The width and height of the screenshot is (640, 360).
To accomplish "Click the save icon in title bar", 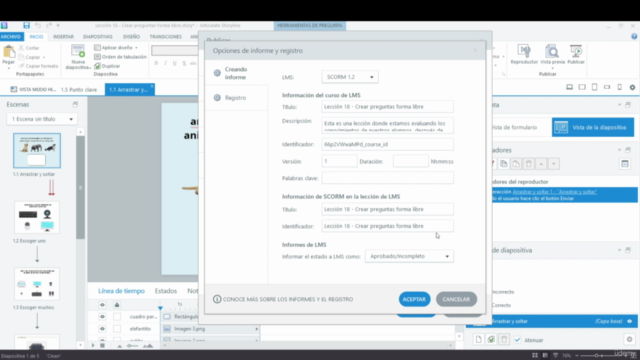I will (27, 25).
